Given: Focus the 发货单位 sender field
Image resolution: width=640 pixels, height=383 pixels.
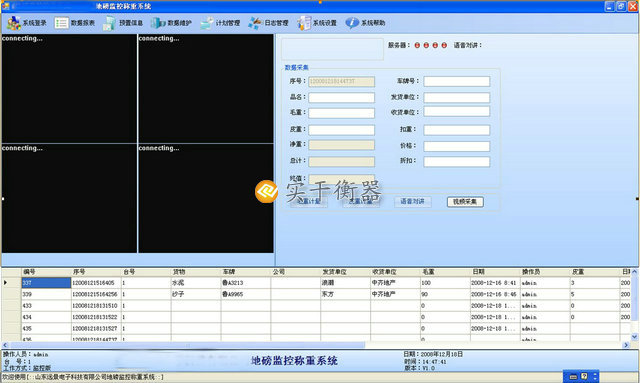Looking at the screenshot, I should pos(456,98).
